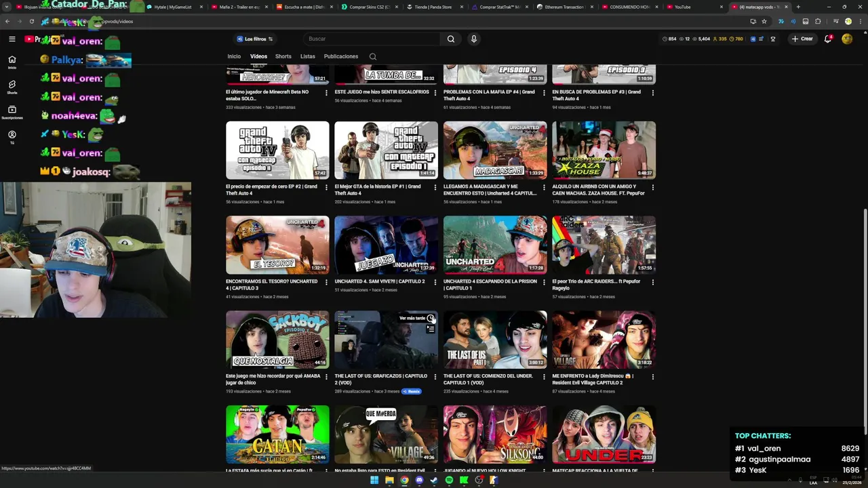
Task: Select the Videos channel tab
Action: coord(258,56)
